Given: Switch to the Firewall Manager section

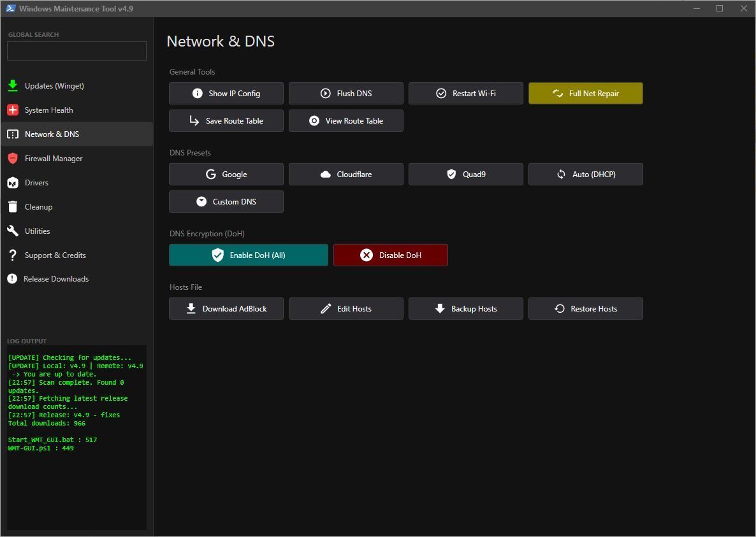Looking at the screenshot, I should point(54,159).
